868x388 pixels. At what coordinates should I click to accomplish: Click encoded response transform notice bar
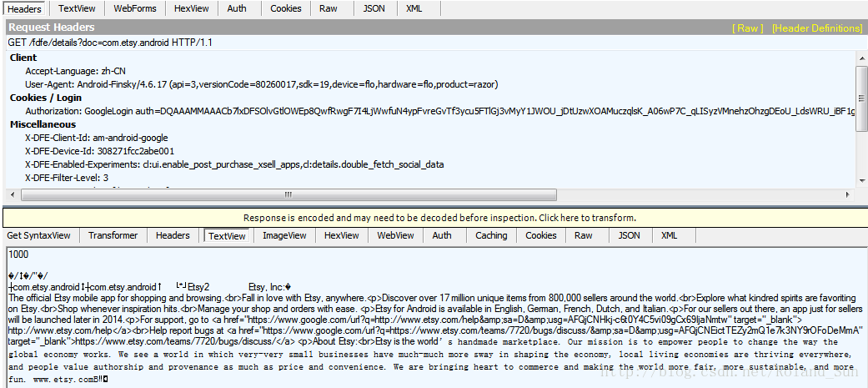[439, 218]
